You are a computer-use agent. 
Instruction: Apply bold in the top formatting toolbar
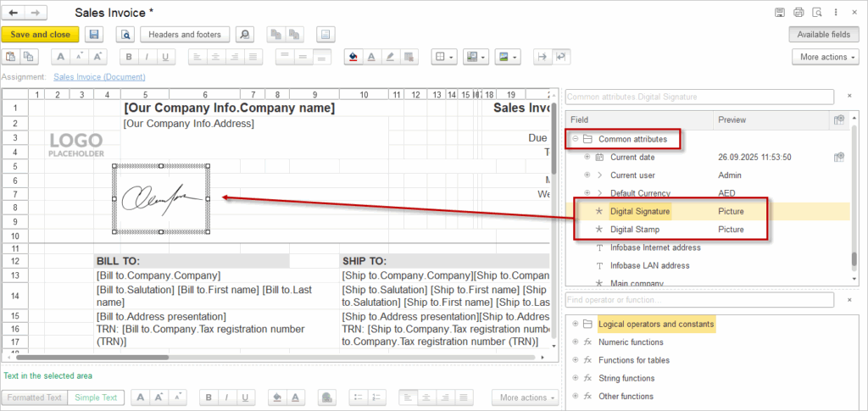click(128, 57)
